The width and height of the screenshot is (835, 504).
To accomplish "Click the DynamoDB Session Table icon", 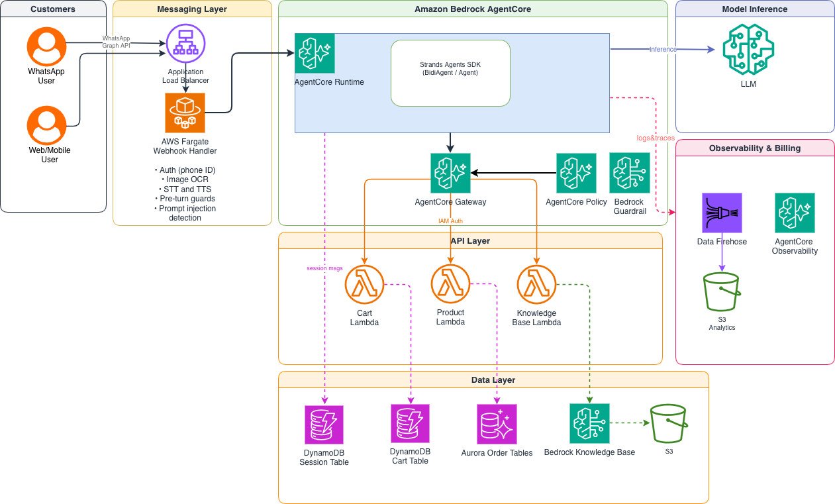I will click(324, 425).
